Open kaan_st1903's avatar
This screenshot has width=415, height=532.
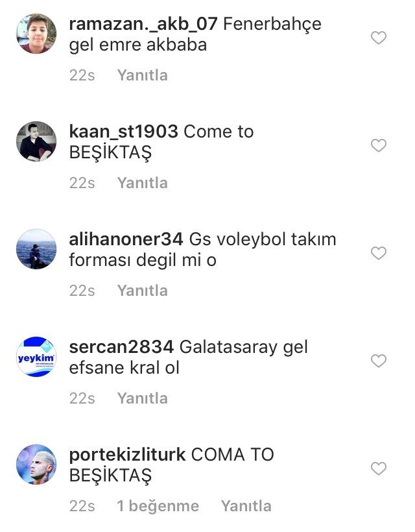point(36,141)
